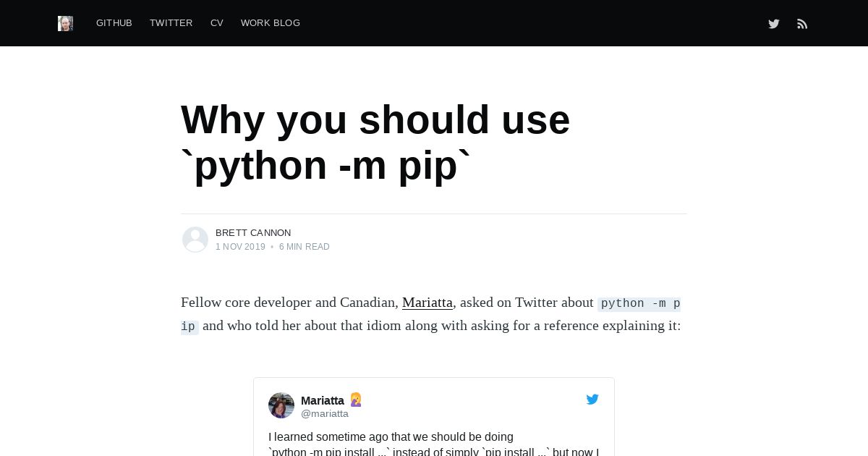Open the WORK BLOG nav link
The height and width of the screenshot is (456, 868).
tap(271, 23)
